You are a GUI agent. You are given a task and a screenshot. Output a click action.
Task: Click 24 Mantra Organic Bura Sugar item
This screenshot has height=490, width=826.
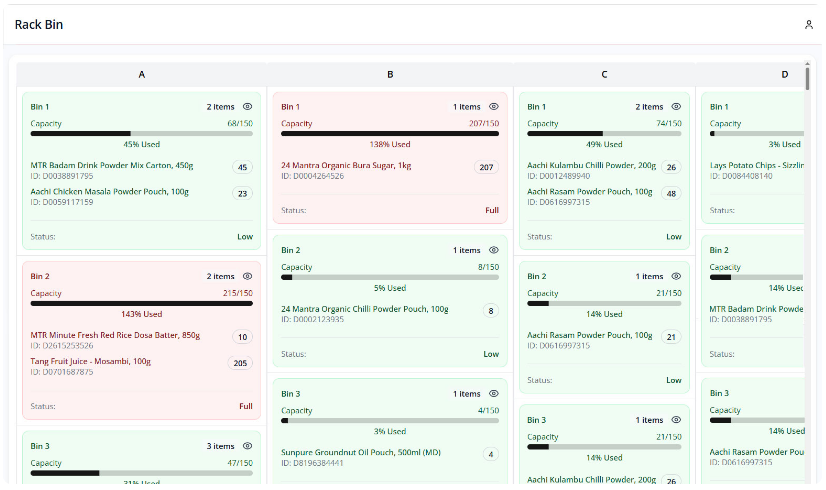coord(346,166)
